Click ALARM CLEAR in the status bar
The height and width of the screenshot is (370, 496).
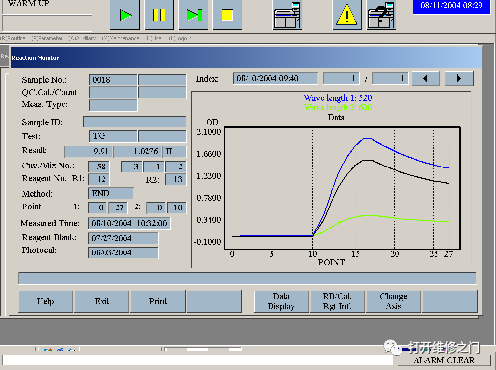(444, 361)
